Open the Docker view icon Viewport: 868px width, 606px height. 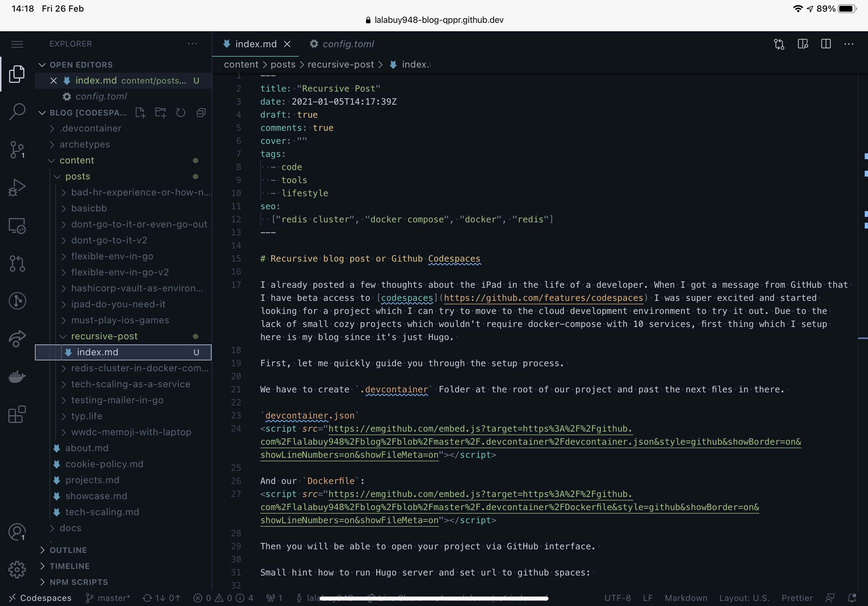17,377
